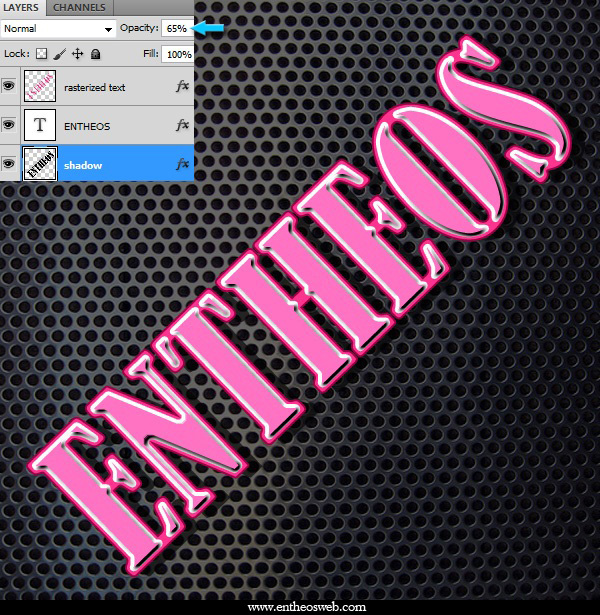
Task: Select the Layers tab
Action: pyautogui.click(x=21, y=7)
